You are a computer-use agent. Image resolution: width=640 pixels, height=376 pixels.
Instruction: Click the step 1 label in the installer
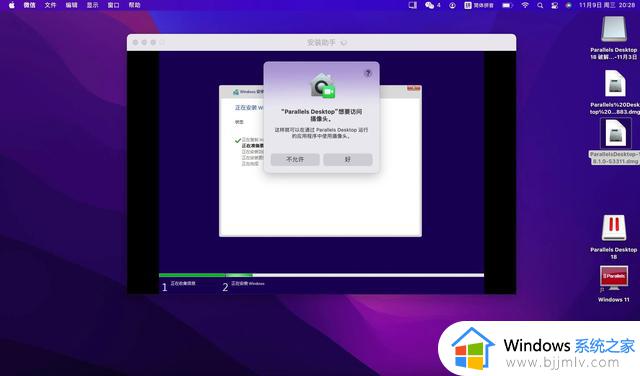183,283
